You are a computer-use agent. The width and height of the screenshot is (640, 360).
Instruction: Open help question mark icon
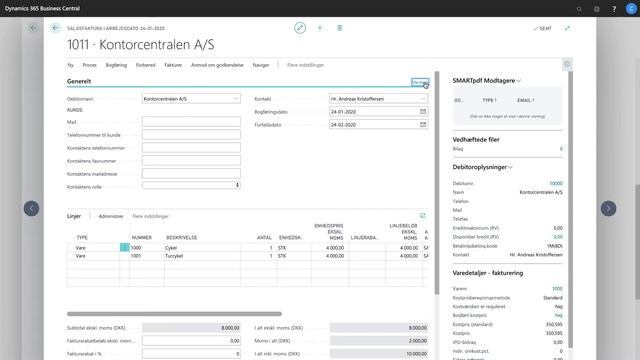(614, 9)
